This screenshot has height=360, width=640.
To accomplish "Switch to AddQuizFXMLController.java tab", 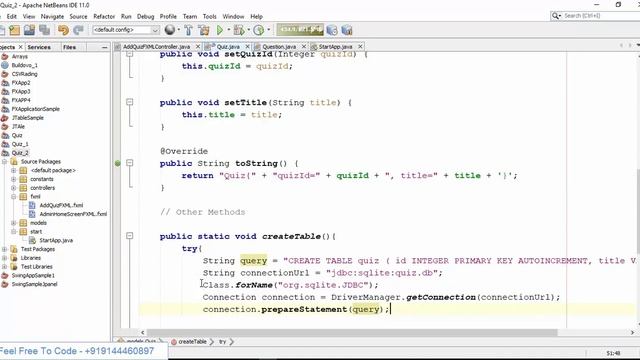I will (x=156, y=47).
